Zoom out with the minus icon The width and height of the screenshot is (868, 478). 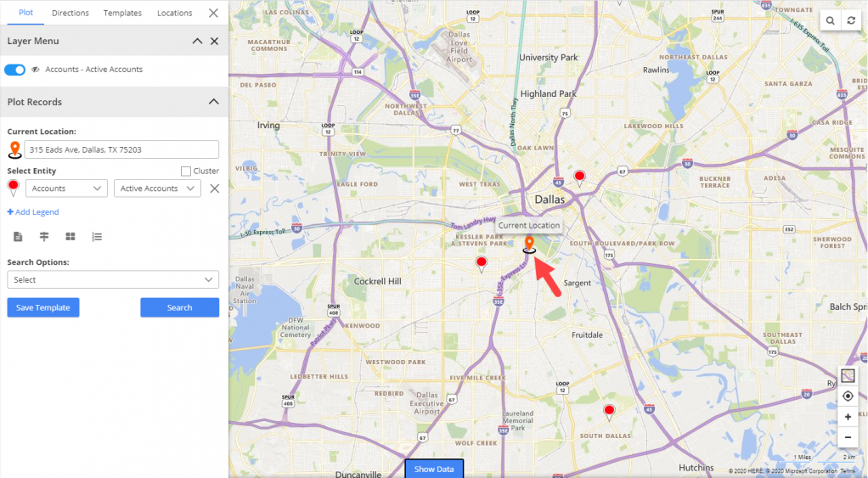pos(848,437)
